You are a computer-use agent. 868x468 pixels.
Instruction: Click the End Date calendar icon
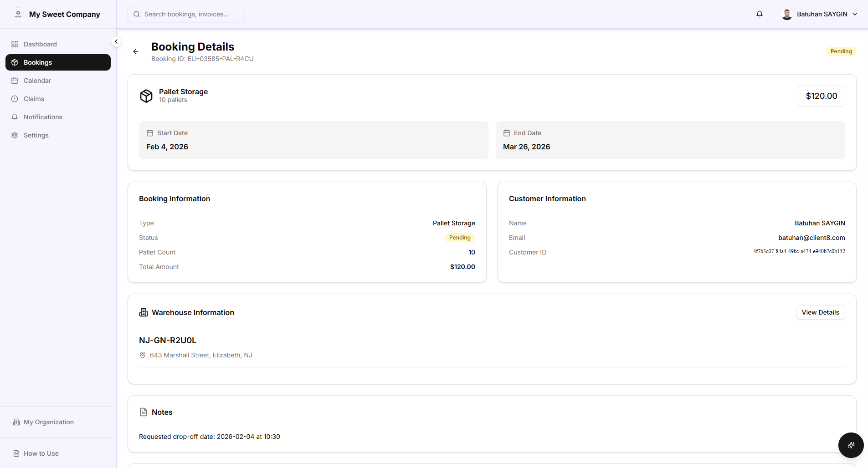pyautogui.click(x=507, y=133)
